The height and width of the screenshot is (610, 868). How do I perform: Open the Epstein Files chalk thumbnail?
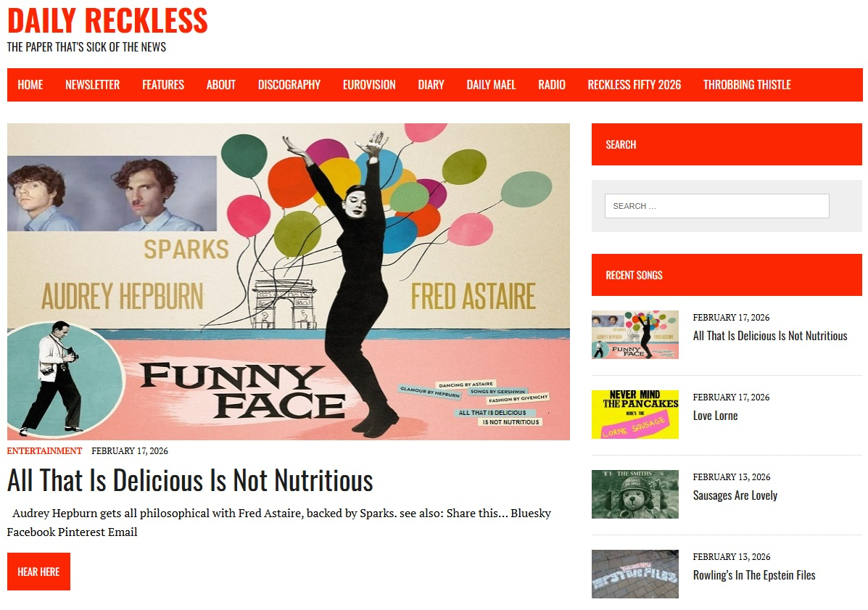(635, 574)
